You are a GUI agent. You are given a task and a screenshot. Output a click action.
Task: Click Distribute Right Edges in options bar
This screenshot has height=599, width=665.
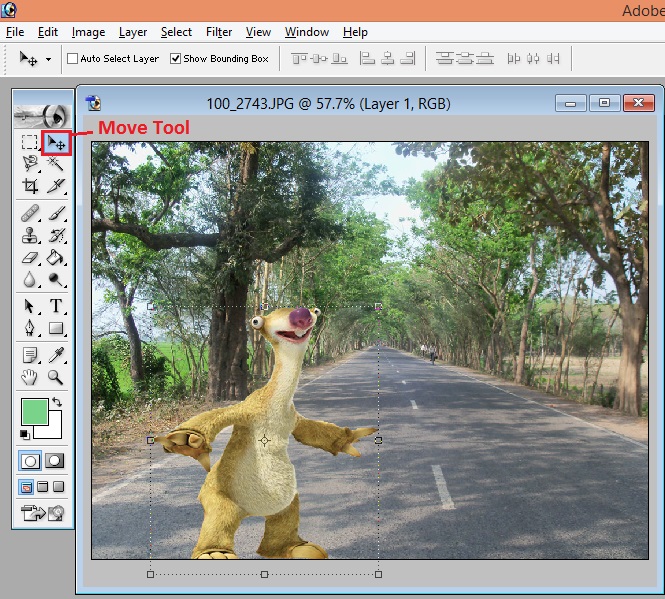click(x=553, y=59)
